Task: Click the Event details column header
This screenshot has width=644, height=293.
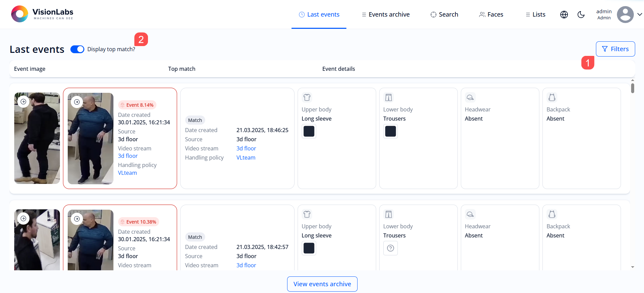Action: tap(339, 69)
